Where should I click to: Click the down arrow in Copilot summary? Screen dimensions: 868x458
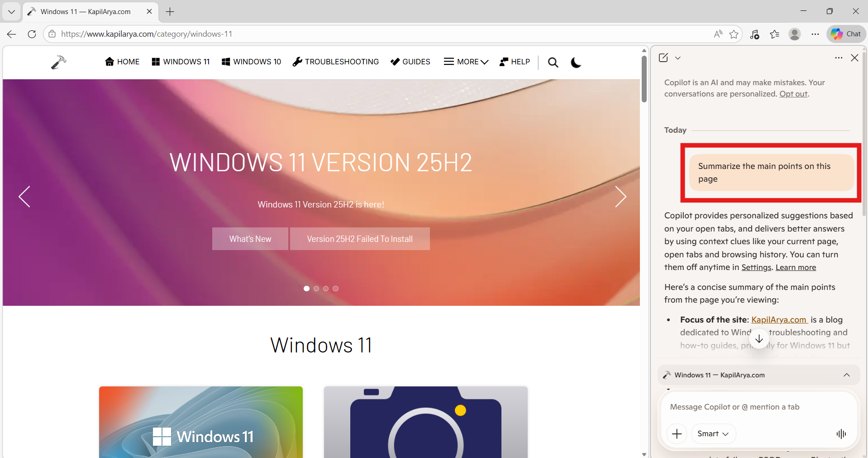759,338
